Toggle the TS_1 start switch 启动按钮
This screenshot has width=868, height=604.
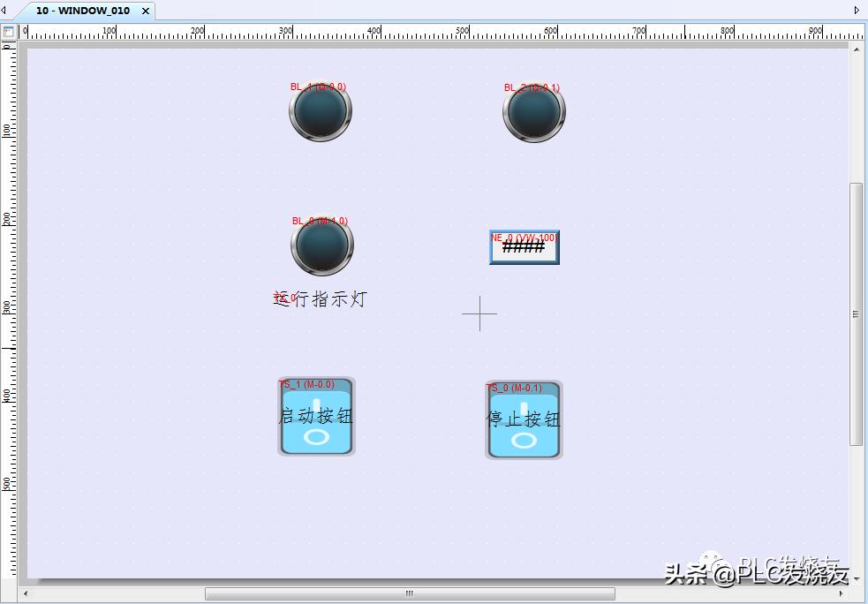click(x=316, y=418)
